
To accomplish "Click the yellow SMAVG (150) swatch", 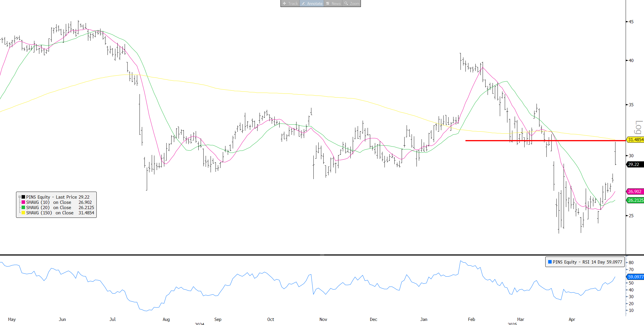I will [x=23, y=213].
